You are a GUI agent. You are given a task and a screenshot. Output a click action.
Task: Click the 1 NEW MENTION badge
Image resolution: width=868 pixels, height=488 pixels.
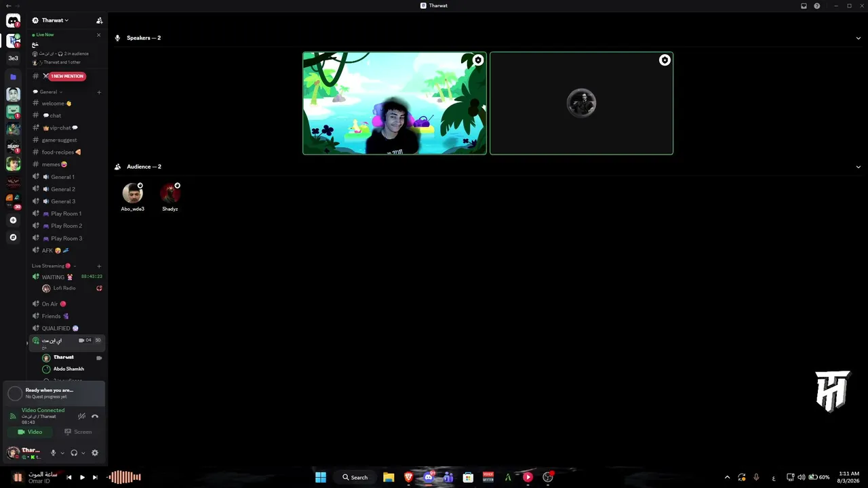[66, 76]
